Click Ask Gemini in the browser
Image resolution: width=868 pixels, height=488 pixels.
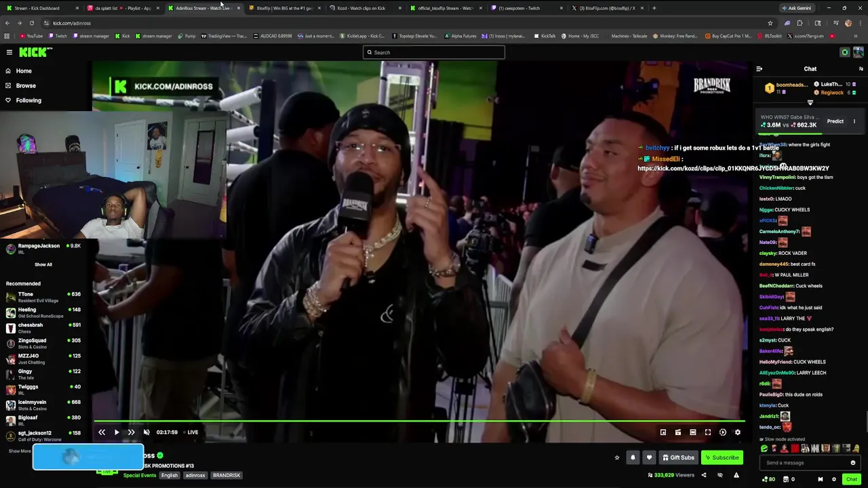tap(796, 8)
